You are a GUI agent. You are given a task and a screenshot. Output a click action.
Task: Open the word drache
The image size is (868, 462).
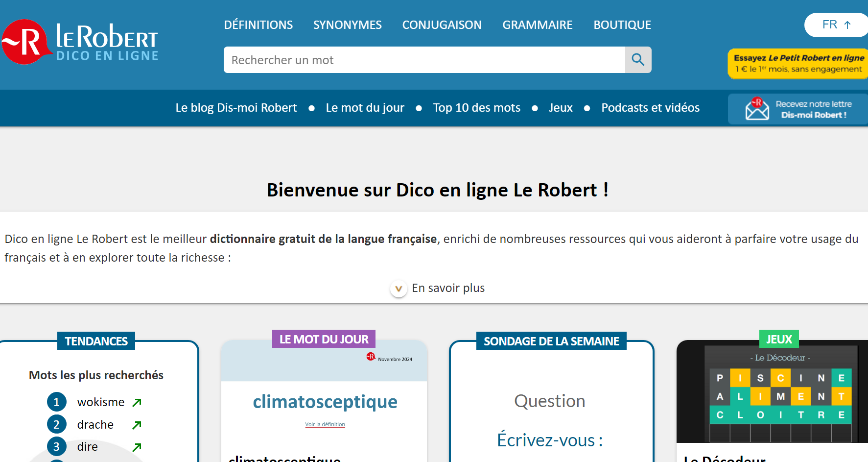click(x=95, y=425)
